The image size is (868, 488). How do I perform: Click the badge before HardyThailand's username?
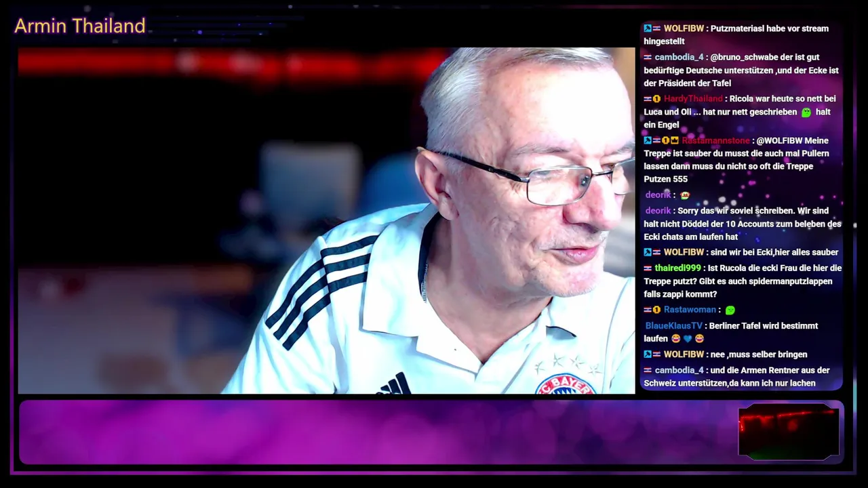pyautogui.click(x=656, y=99)
